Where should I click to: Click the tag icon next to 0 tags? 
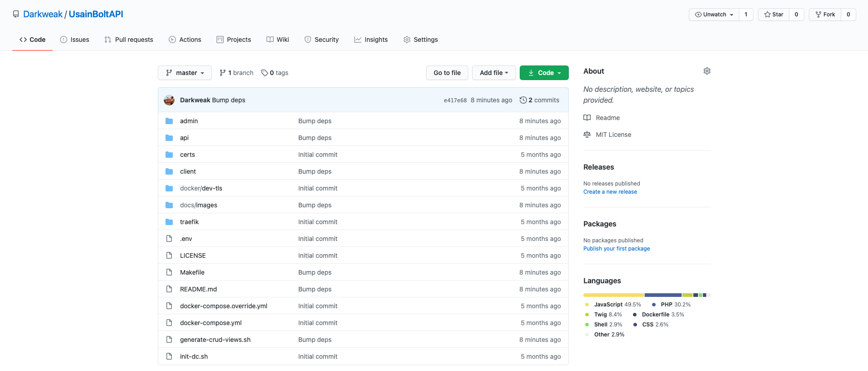265,73
